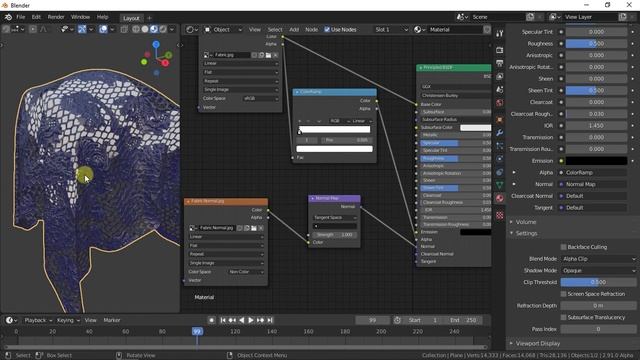
Task: Open the timeline Marker menu
Action: tap(112, 320)
